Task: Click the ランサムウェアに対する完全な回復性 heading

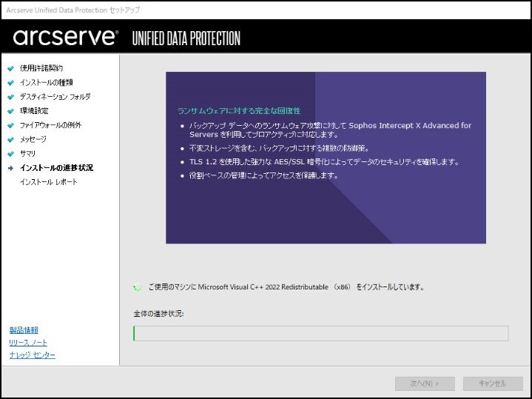Action: [x=239, y=111]
